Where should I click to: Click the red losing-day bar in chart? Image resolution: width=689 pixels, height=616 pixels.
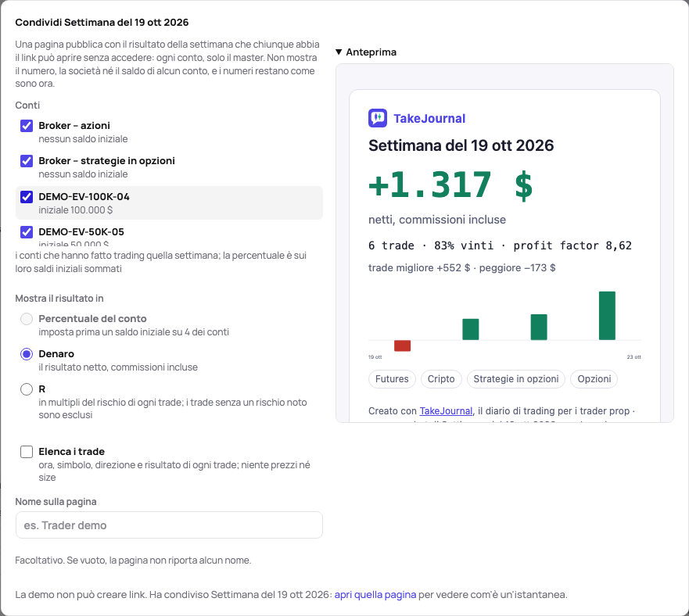click(403, 346)
